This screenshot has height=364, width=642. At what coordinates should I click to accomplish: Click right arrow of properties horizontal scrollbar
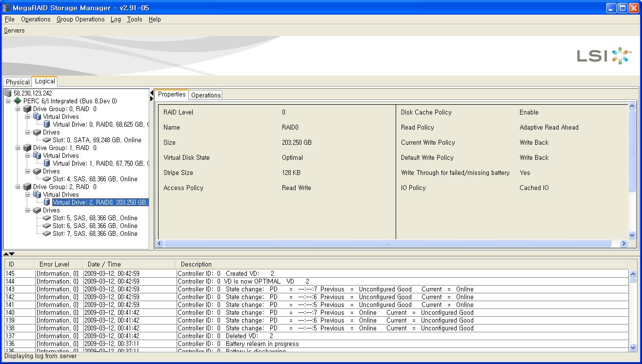point(623,243)
